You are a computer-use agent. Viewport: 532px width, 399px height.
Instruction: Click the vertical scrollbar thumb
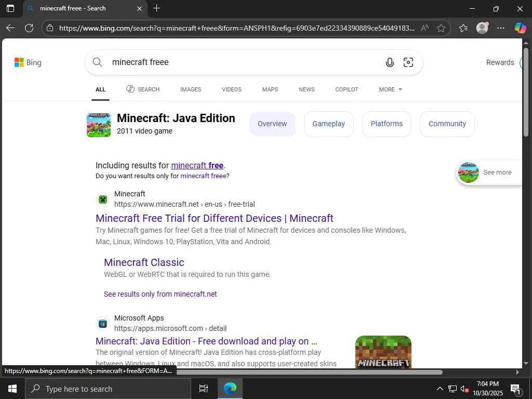(x=526, y=92)
